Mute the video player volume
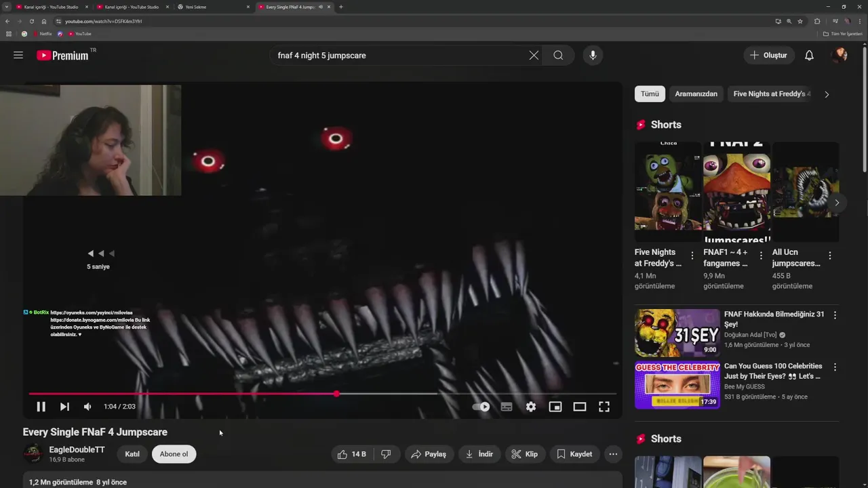868x488 pixels. [x=87, y=407]
